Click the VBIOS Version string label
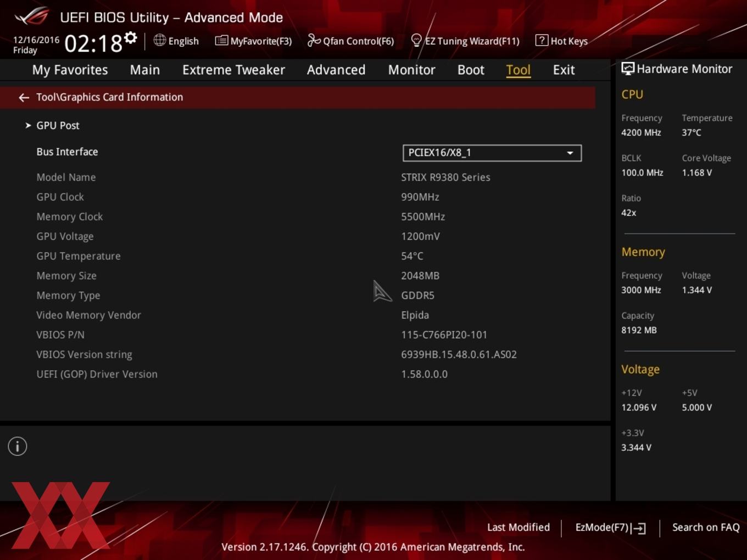The width and height of the screenshot is (747, 560). pyautogui.click(x=84, y=355)
